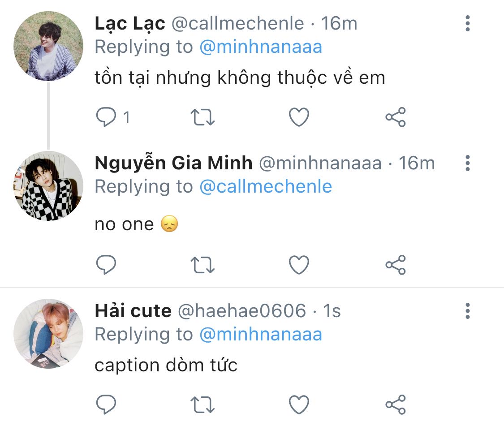The image size is (504, 426).
Task: Open more options for Lạc Lạc's tweet
Action: pyautogui.click(x=468, y=23)
